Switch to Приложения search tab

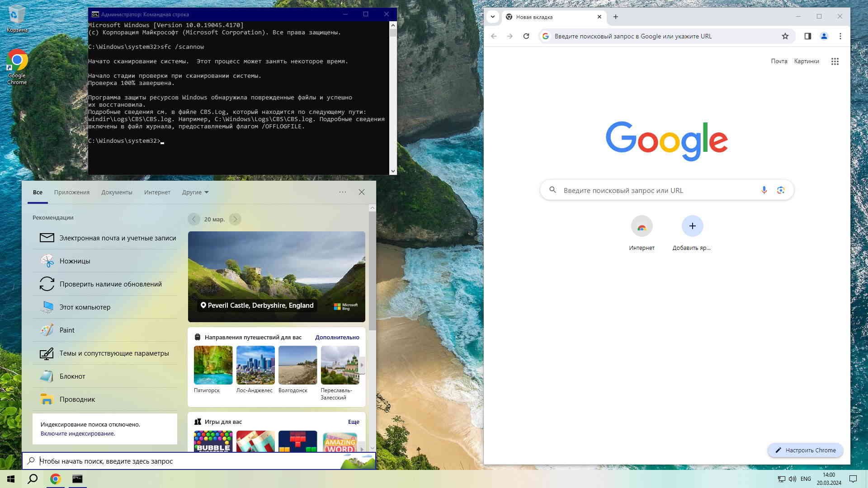coord(72,192)
